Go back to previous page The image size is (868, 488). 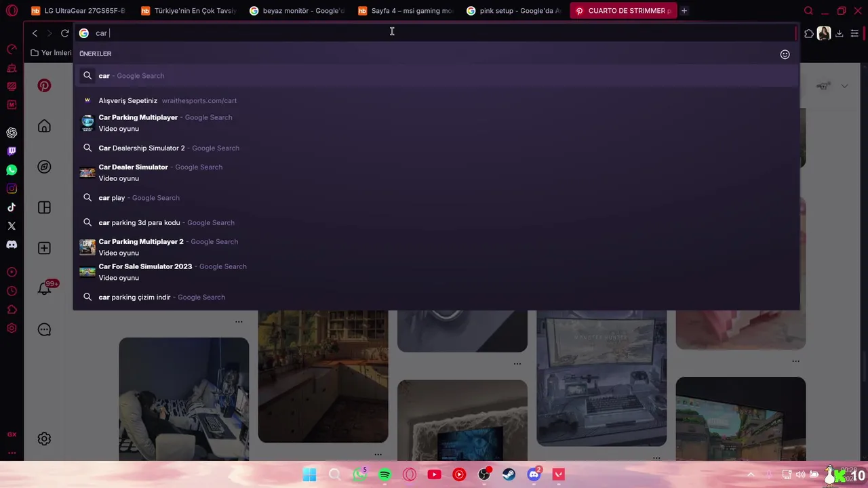pos(35,33)
